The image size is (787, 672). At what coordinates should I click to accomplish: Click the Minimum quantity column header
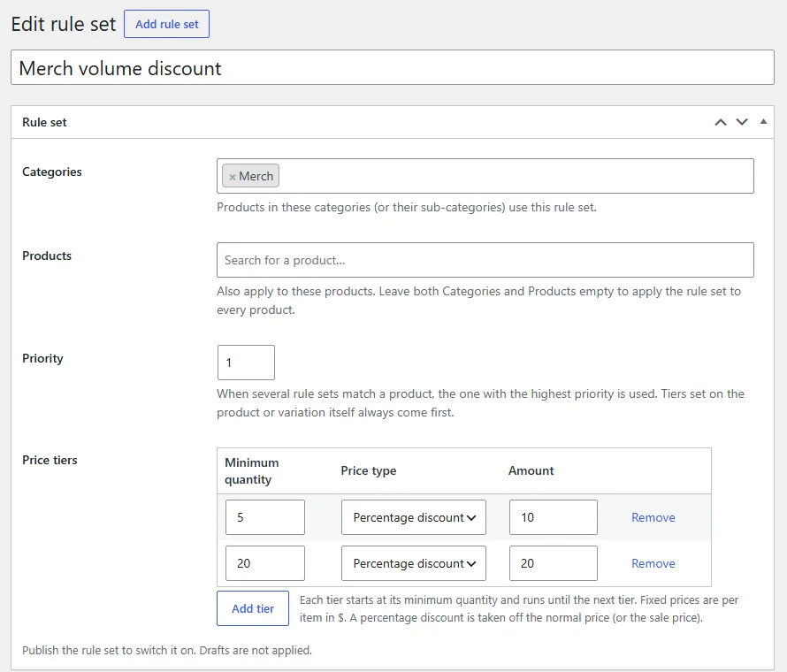click(x=251, y=470)
